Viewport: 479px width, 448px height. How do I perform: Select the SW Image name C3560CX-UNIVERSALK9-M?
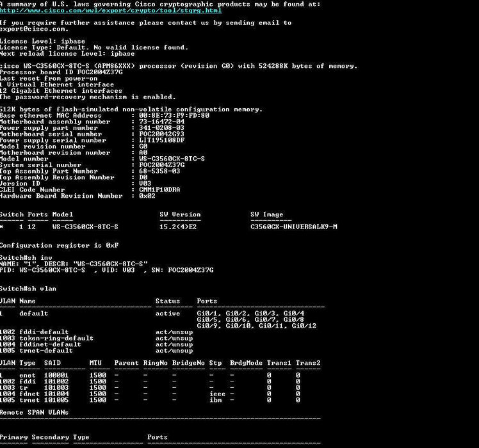[293, 227]
